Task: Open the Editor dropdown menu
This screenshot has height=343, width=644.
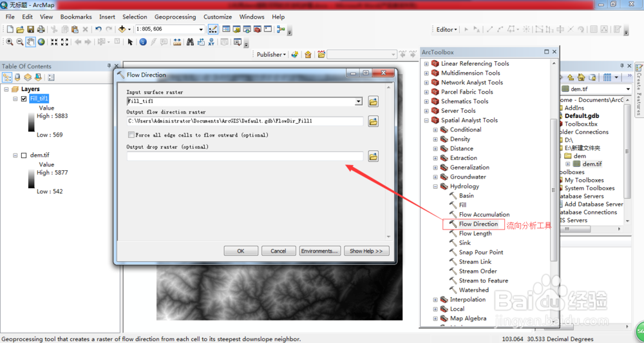Action: [447, 30]
